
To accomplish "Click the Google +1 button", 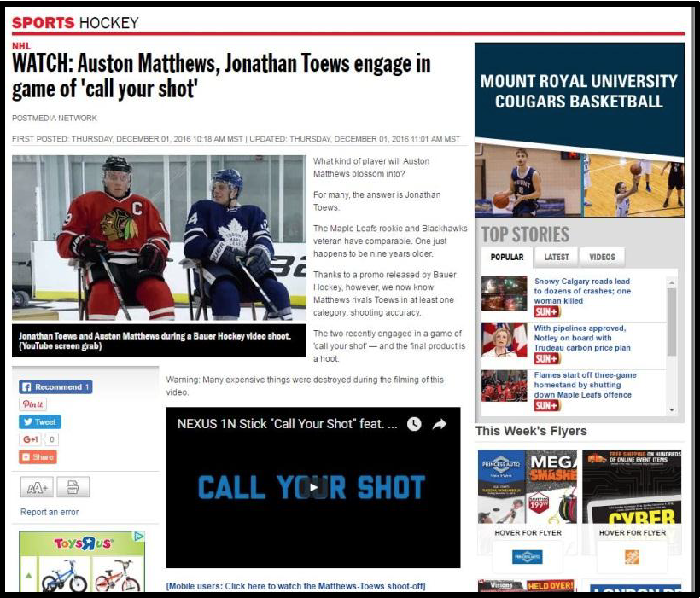I will point(30,439).
